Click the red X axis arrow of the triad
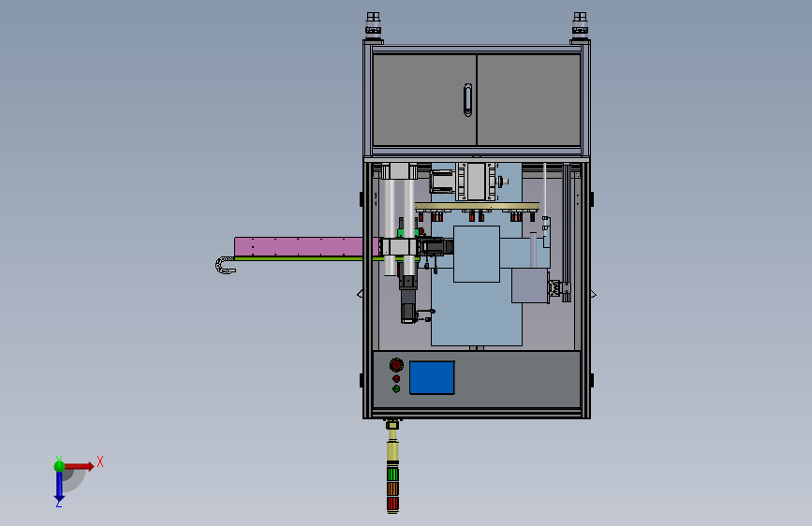The width and height of the screenshot is (812, 526). tap(79, 466)
